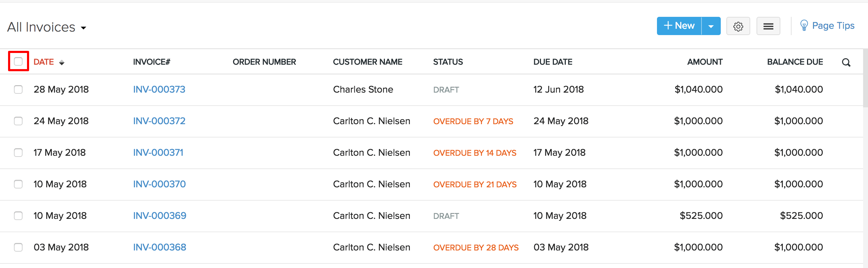Select all invoices with the header checkbox
Image resolution: width=868 pixels, height=268 pixels.
18,61
